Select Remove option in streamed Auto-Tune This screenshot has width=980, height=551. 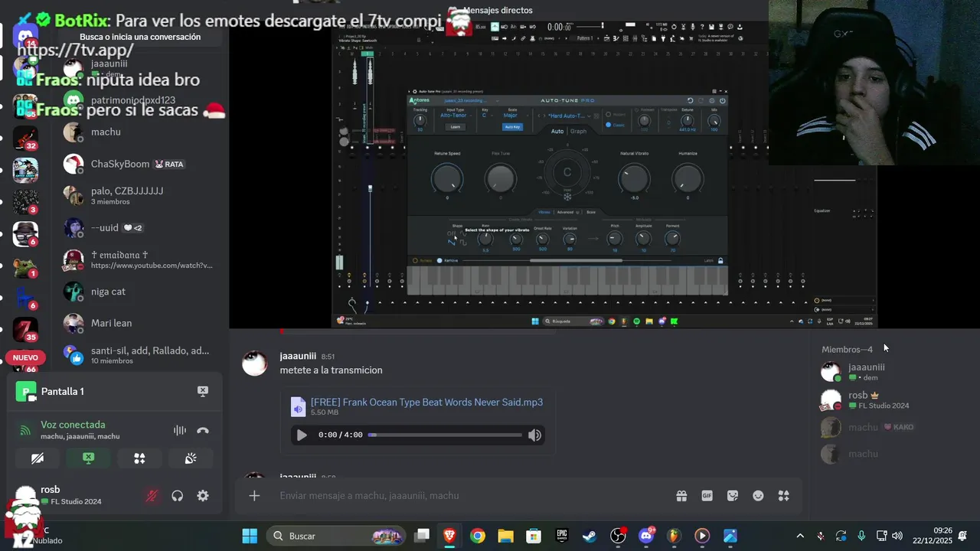(447, 261)
